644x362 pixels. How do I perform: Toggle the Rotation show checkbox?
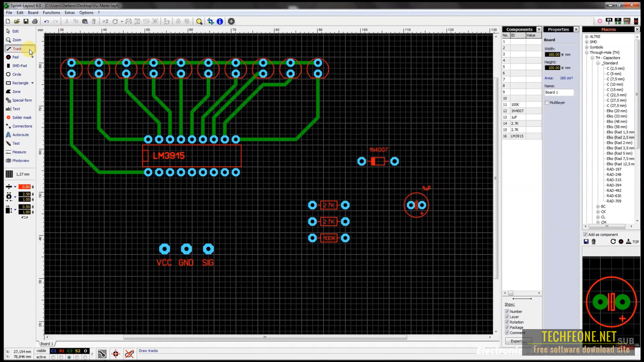tap(507, 322)
